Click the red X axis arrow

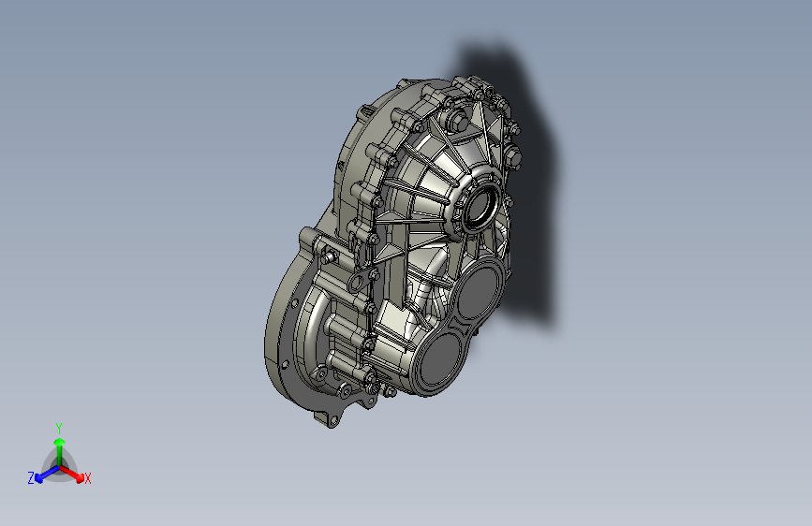coord(73,474)
